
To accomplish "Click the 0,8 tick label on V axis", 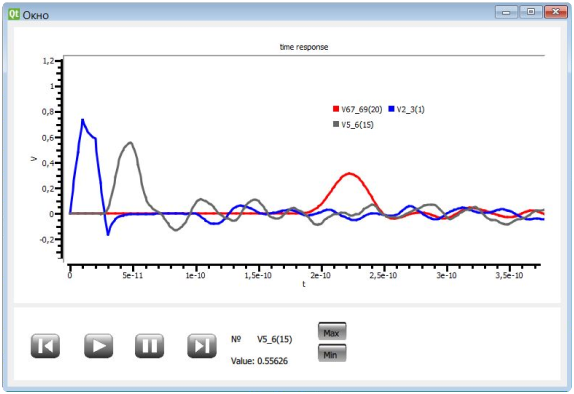I will 48,112.
